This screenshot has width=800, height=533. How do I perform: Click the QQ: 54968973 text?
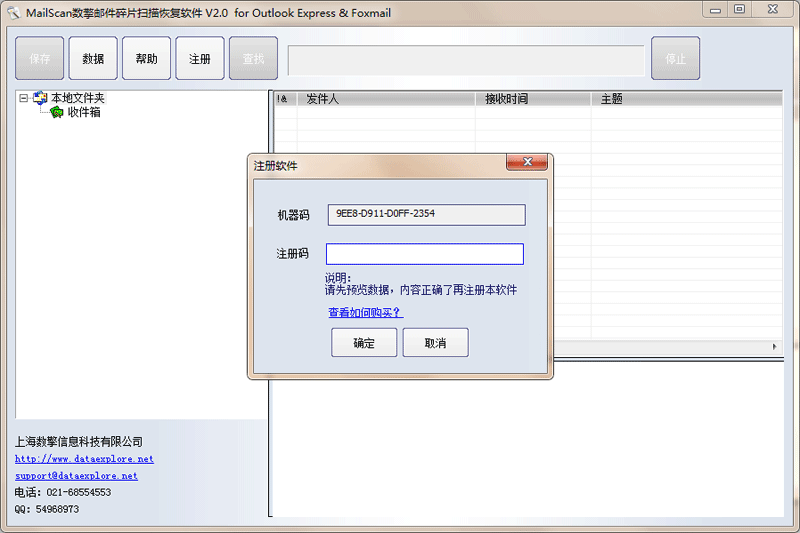46,509
